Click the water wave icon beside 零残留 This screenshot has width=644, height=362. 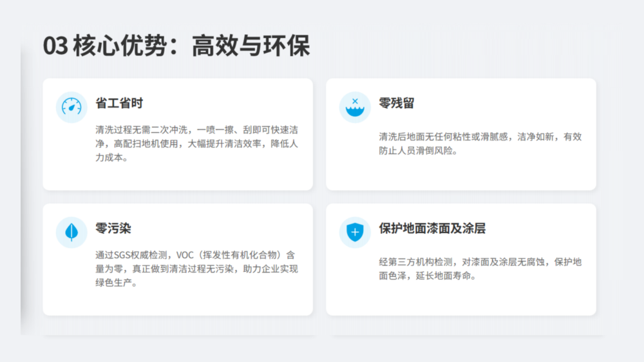pyautogui.click(x=355, y=107)
